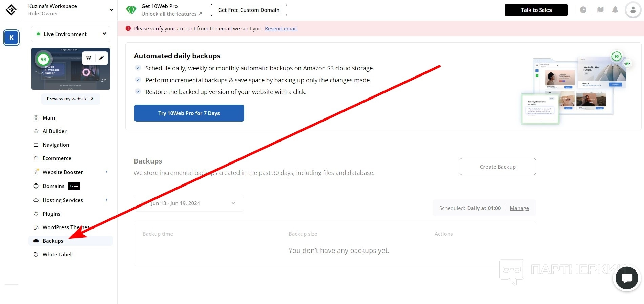The height and width of the screenshot is (304, 644).
Task: Expand the Kuzina's Workspace dropdown
Action: pyautogui.click(x=111, y=10)
